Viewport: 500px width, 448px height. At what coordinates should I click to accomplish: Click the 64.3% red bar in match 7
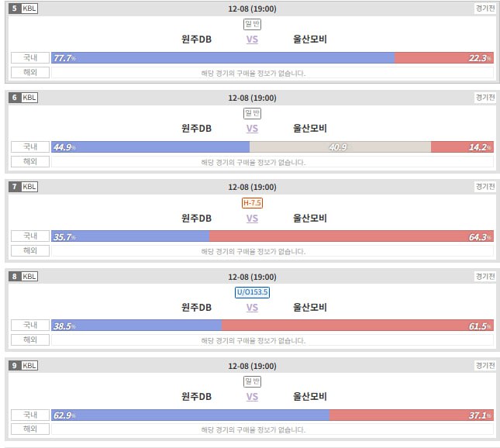tap(351, 236)
